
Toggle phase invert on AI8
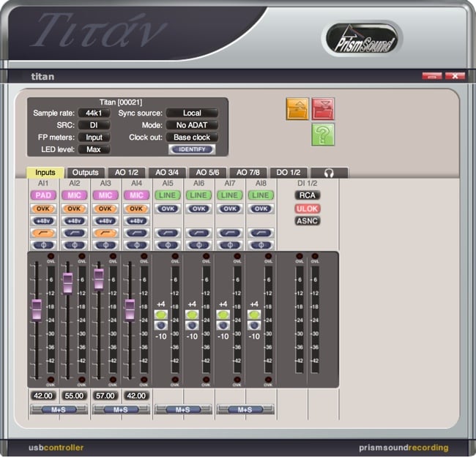click(261, 245)
